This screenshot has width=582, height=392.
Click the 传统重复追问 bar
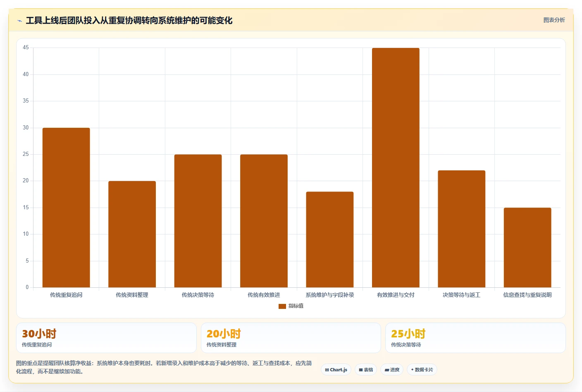(66, 208)
